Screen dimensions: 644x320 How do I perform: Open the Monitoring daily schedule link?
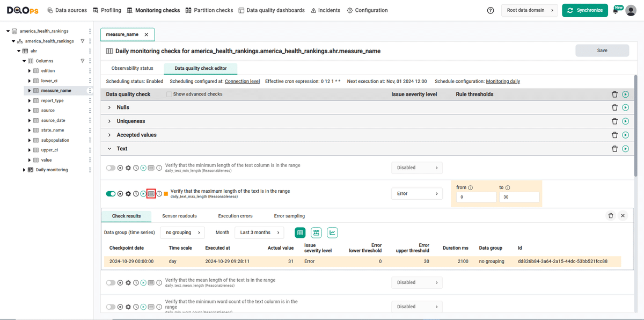(x=503, y=82)
